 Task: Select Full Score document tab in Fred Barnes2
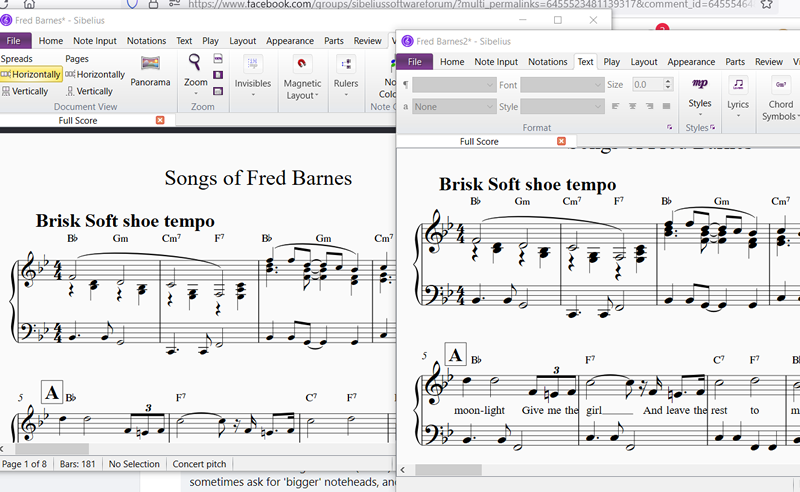click(479, 141)
